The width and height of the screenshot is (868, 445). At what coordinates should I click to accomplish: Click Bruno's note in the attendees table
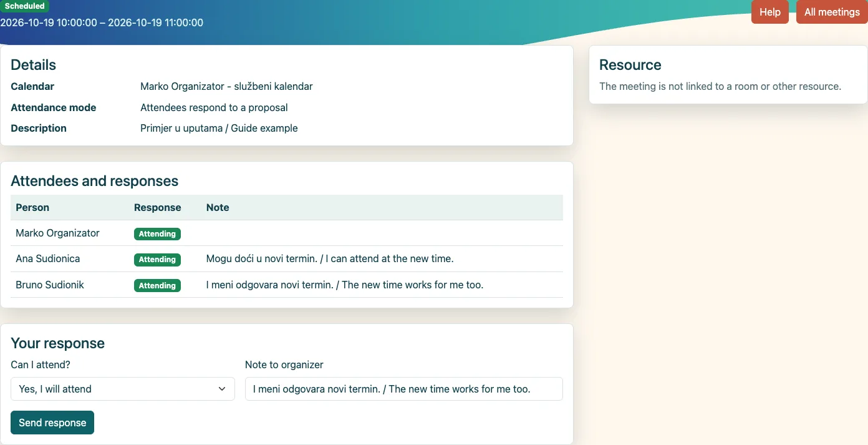tap(345, 285)
